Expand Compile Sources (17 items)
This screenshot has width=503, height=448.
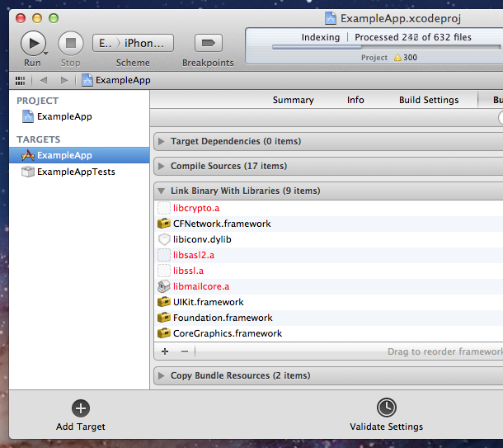click(x=162, y=166)
